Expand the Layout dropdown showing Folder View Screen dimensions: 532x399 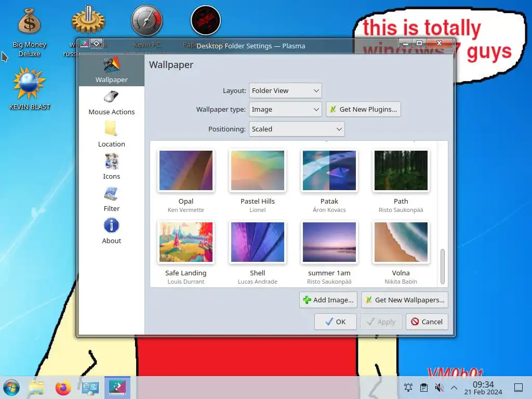(x=285, y=90)
